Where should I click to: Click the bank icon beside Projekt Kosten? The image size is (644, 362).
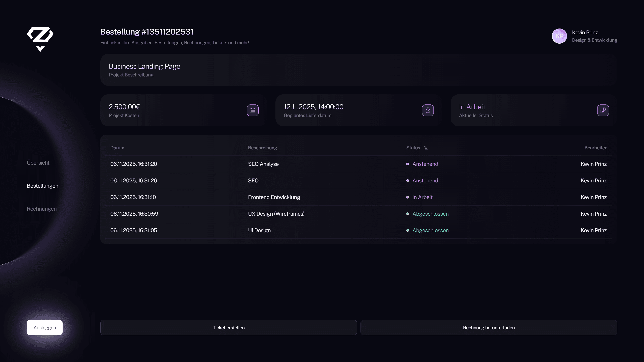coord(252,110)
